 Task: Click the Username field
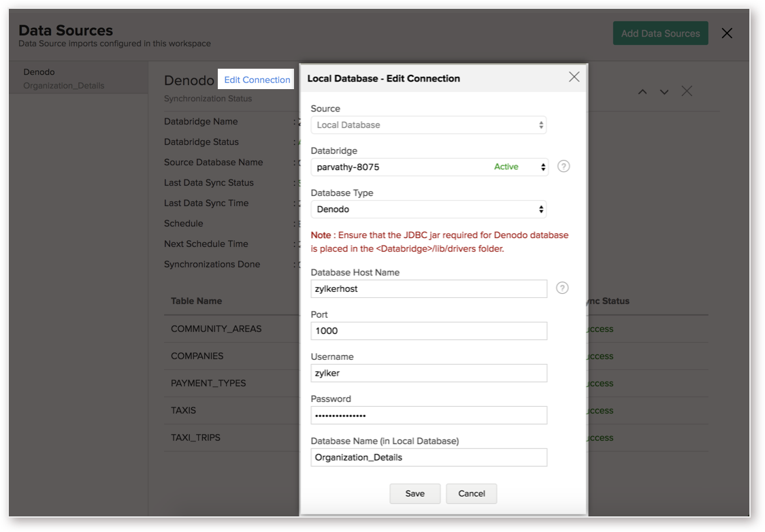click(x=429, y=373)
